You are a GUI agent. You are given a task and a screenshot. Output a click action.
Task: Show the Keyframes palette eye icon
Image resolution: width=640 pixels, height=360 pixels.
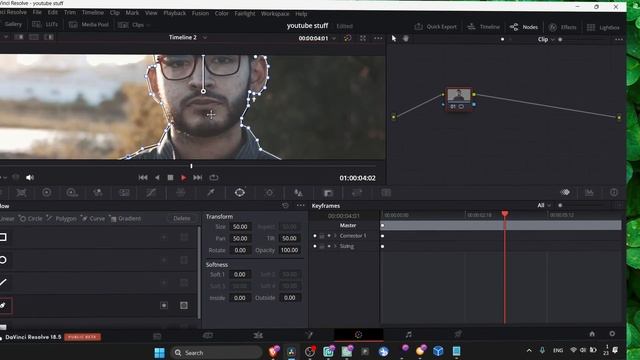[x=565, y=192]
